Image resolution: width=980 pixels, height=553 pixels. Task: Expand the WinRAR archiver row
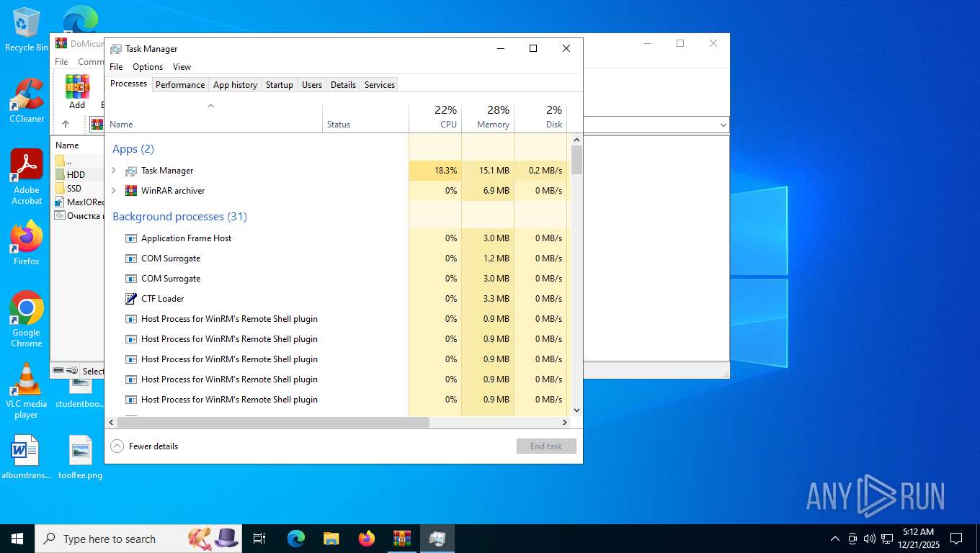(x=114, y=191)
